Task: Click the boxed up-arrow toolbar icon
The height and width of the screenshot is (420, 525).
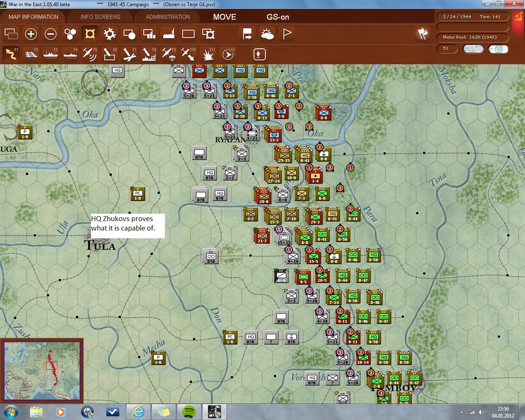Action: [259, 54]
